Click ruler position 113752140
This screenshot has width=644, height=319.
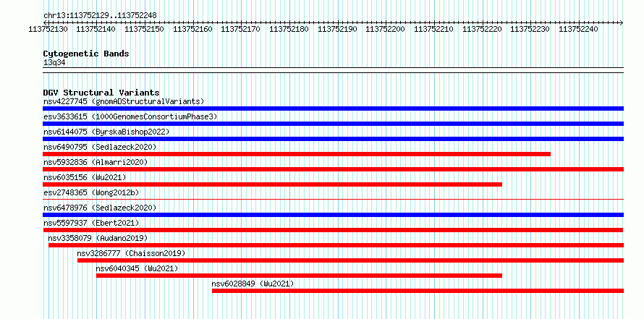pyautogui.click(x=96, y=30)
